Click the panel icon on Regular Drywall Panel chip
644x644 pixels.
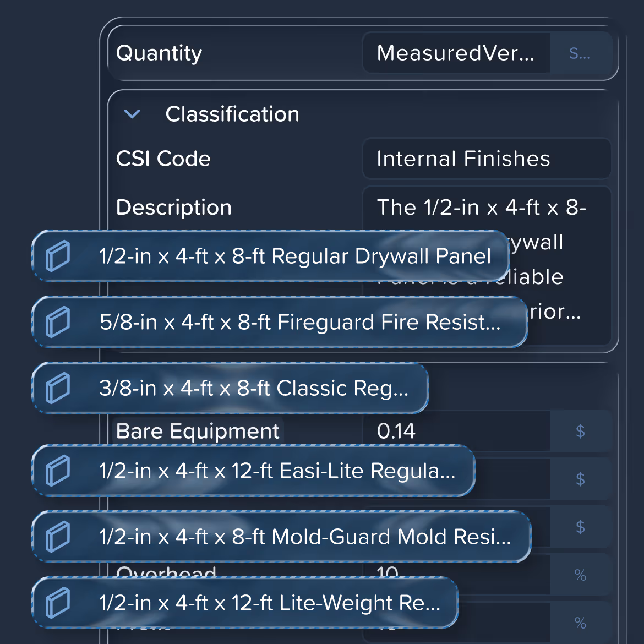click(x=58, y=255)
